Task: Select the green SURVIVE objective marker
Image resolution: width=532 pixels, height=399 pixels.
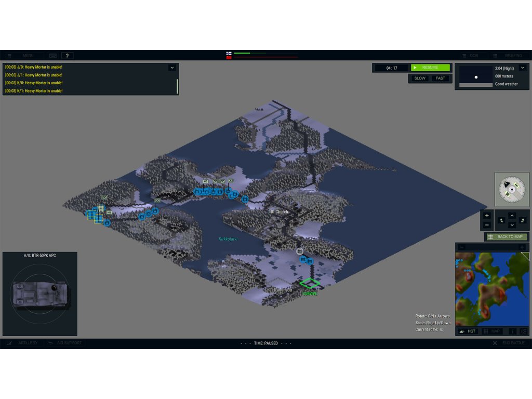Action: point(310,284)
